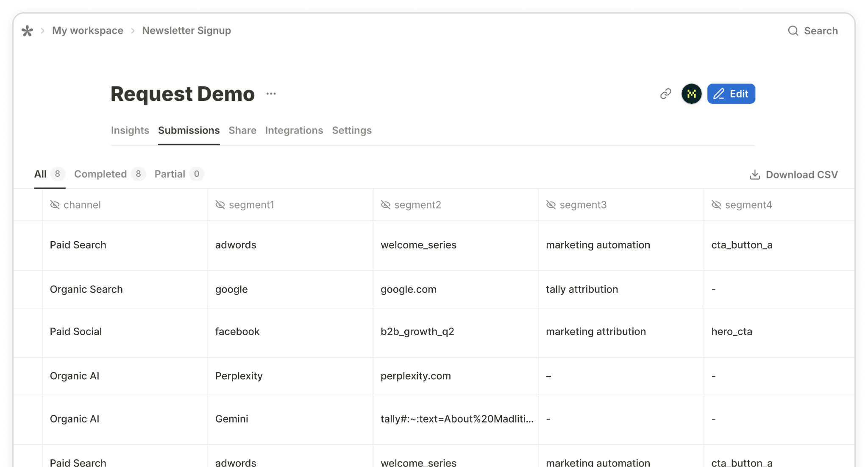The width and height of the screenshot is (868, 467).
Task: Go to the Settings tab
Action: click(351, 131)
